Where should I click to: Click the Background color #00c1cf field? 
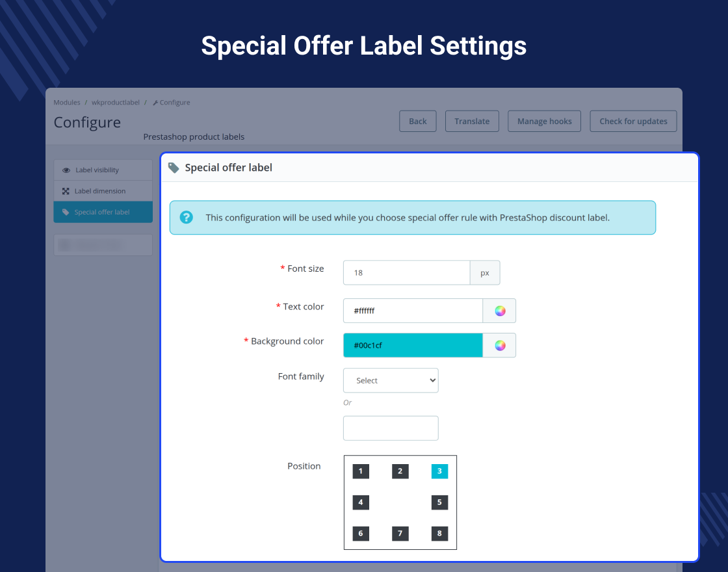tap(413, 345)
